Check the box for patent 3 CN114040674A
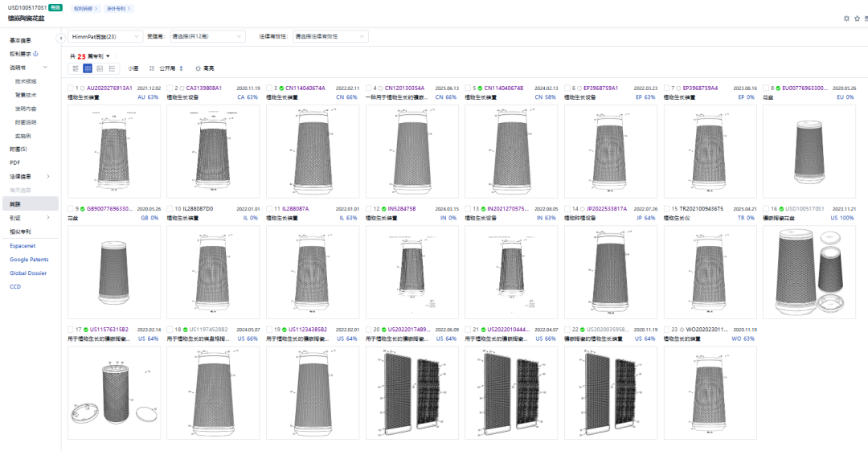868x451 pixels. 269,88
